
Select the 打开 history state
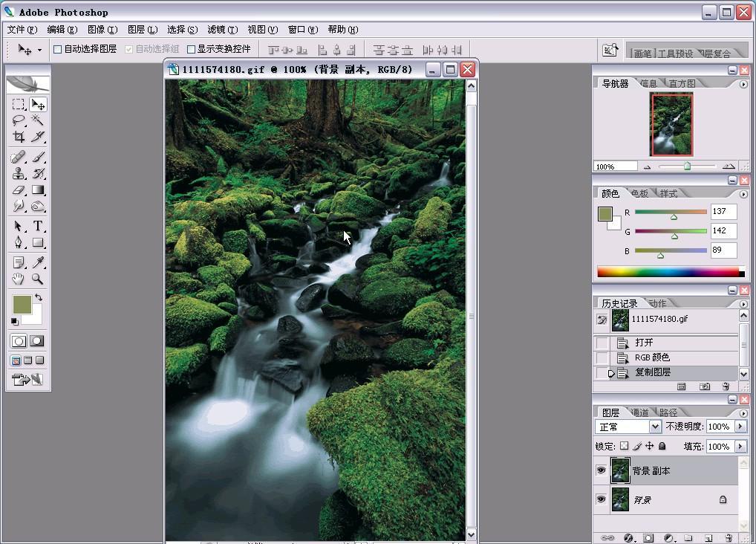[666, 343]
